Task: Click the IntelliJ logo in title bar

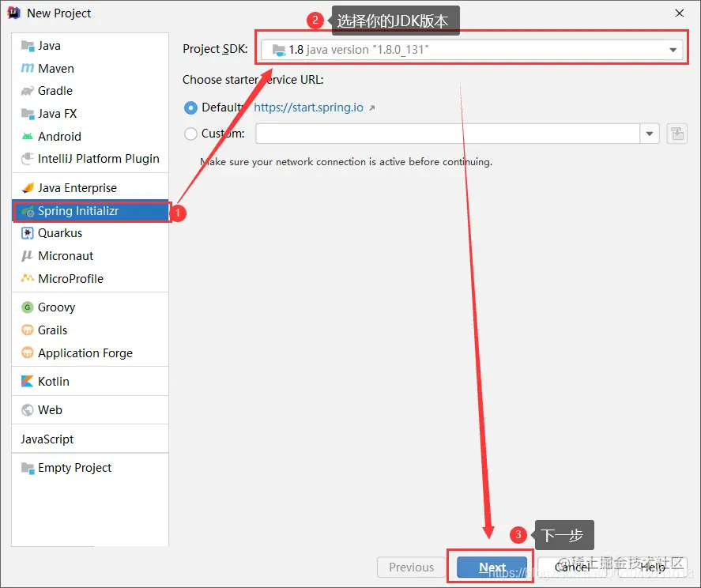Action: [13, 13]
